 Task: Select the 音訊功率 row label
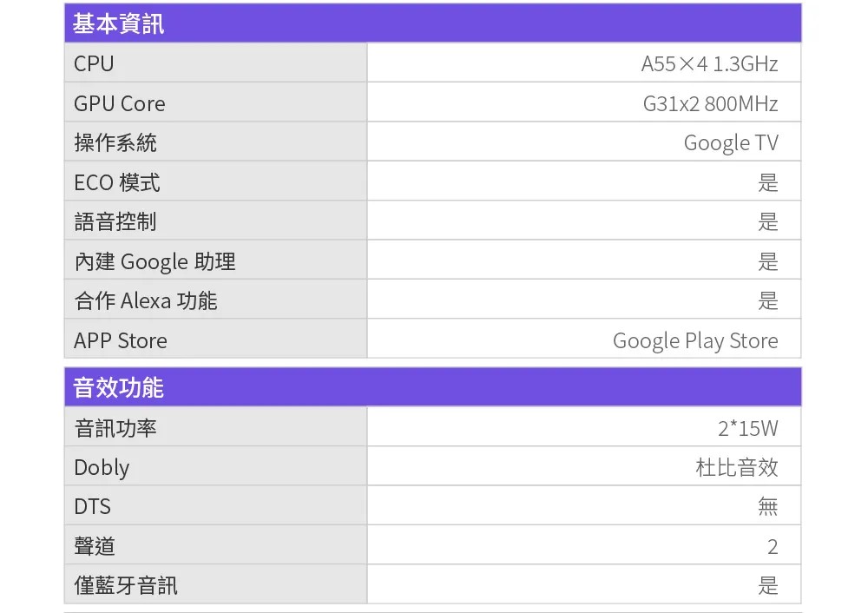click(115, 428)
